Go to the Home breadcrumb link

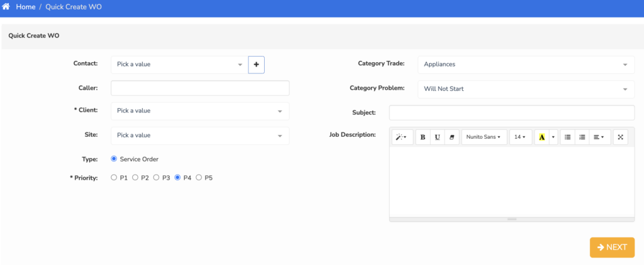[25, 7]
